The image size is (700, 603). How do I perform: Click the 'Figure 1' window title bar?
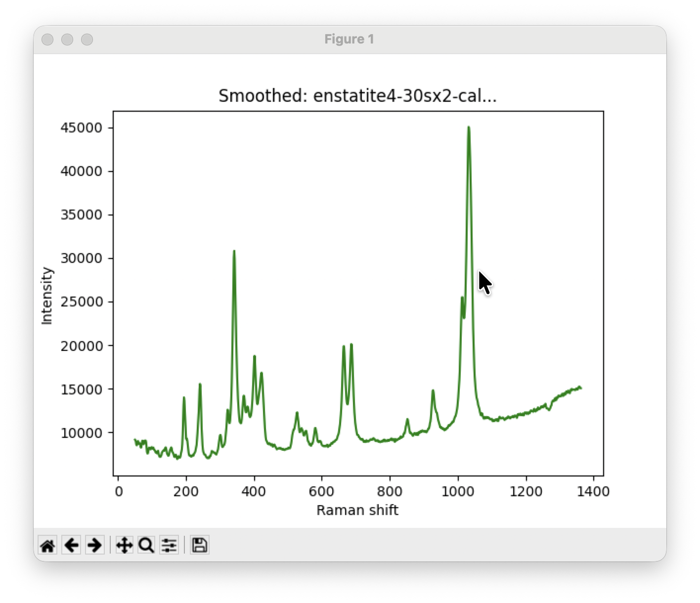pos(349,40)
